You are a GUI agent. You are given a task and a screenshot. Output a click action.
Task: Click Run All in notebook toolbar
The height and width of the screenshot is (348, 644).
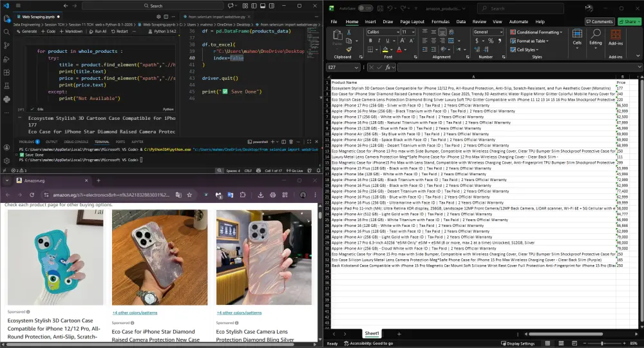[x=98, y=31]
